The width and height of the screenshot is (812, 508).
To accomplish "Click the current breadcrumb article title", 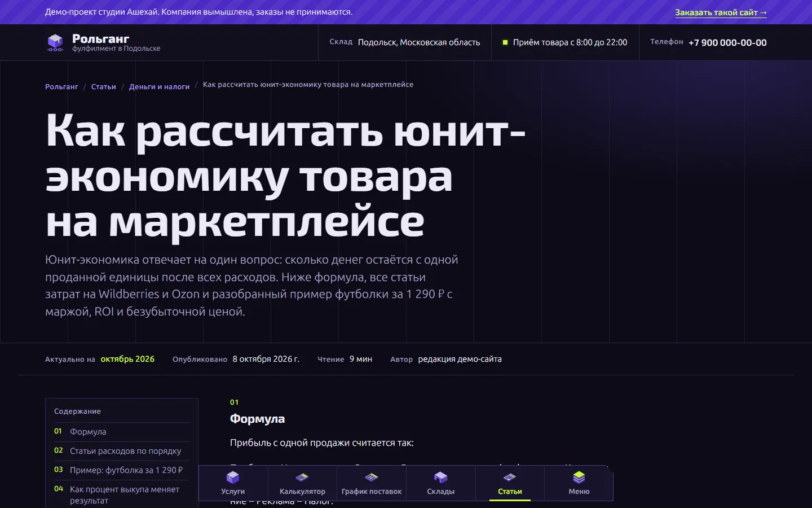I will (308, 85).
